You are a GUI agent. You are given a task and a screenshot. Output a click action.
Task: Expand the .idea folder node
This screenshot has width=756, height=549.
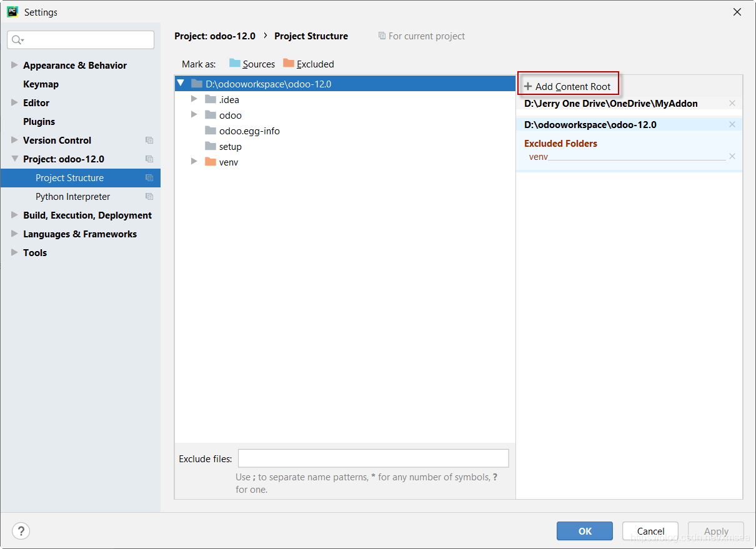[194, 99]
